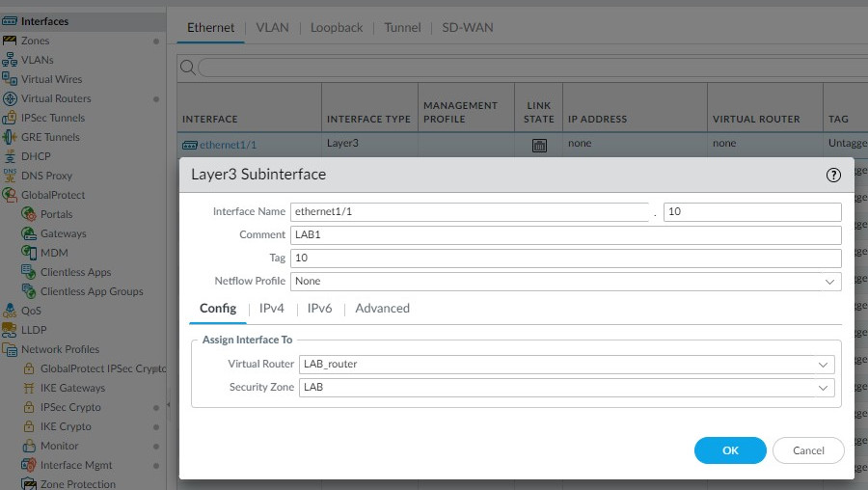Switch to the SD-WAN tab
Viewport: 868px width, 490px height.
click(467, 28)
